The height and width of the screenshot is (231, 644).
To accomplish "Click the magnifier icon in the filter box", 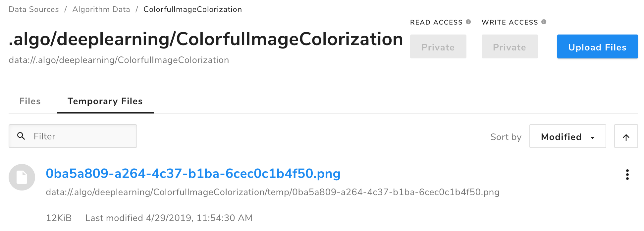I will pos(21,136).
